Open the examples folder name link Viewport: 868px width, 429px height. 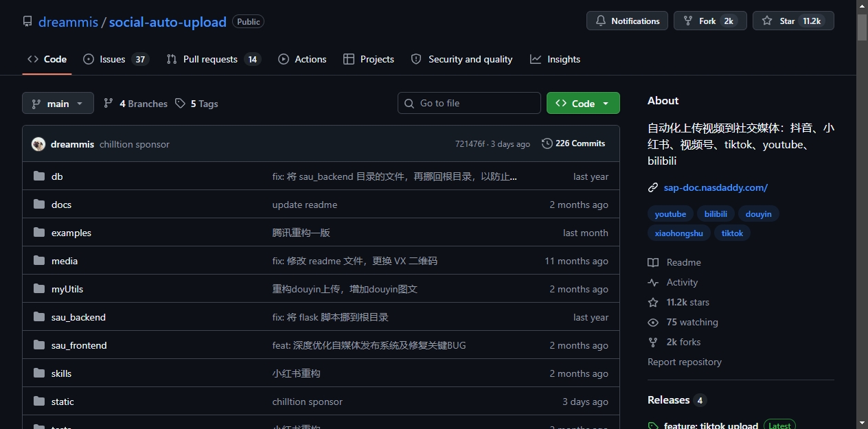tap(71, 233)
